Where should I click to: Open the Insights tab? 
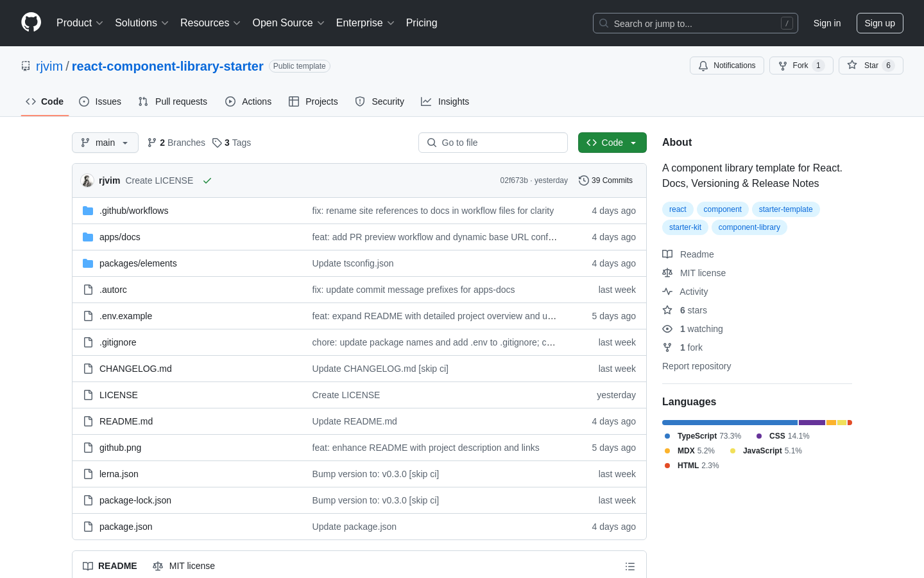(x=445, y=101)
